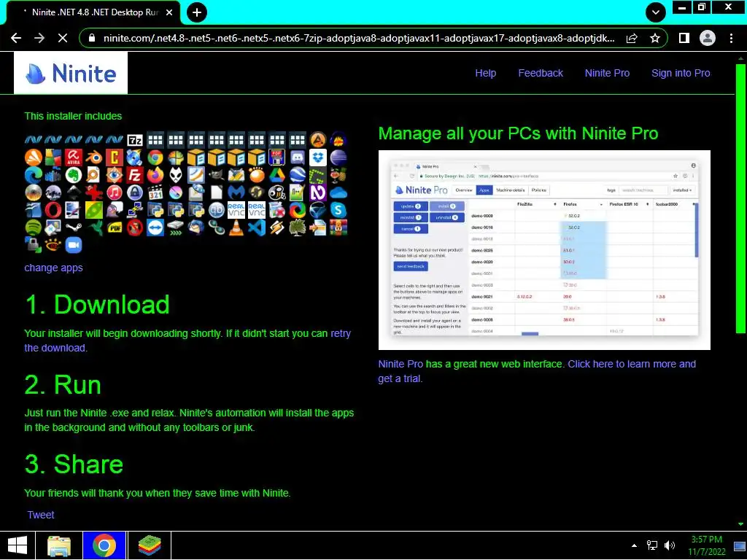
Task: Click the Audacity headphones icon
Action: (x=338, y=139)
